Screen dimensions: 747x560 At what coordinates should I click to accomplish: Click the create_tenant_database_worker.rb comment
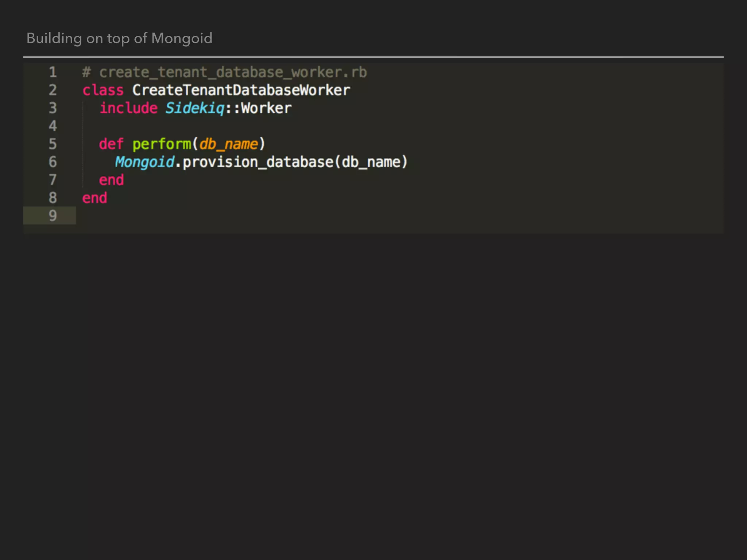pos(224,72)
